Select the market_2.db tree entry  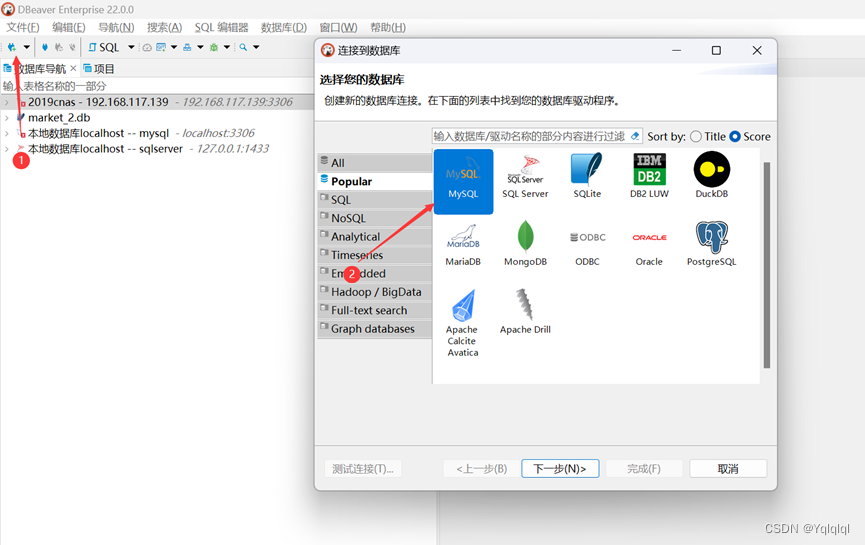[59, 117]
